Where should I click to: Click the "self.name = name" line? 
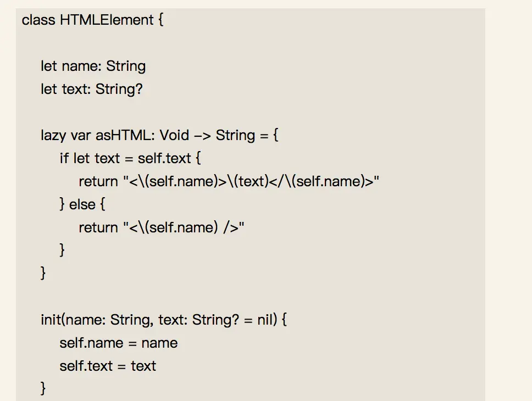click(118, 343)
